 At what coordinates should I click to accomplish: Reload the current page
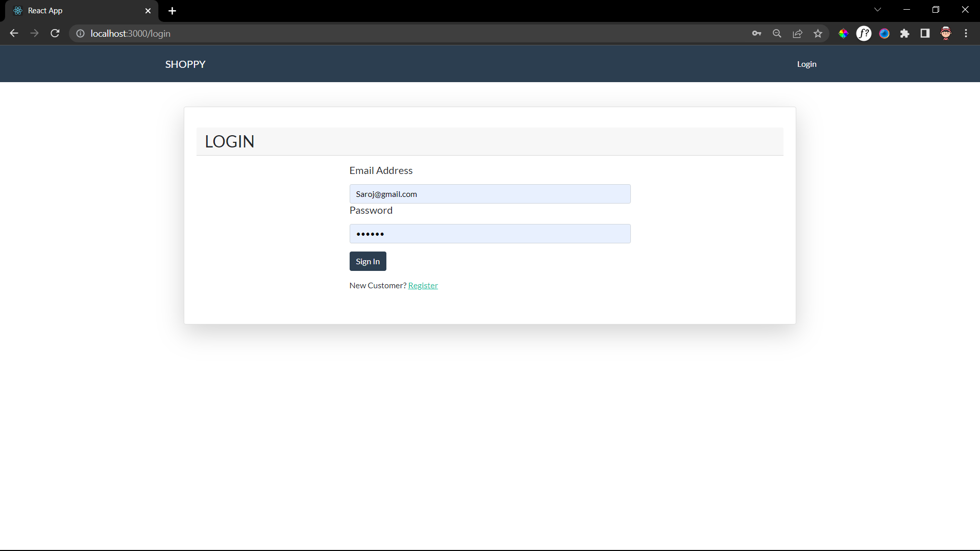(x=55, y=33)
